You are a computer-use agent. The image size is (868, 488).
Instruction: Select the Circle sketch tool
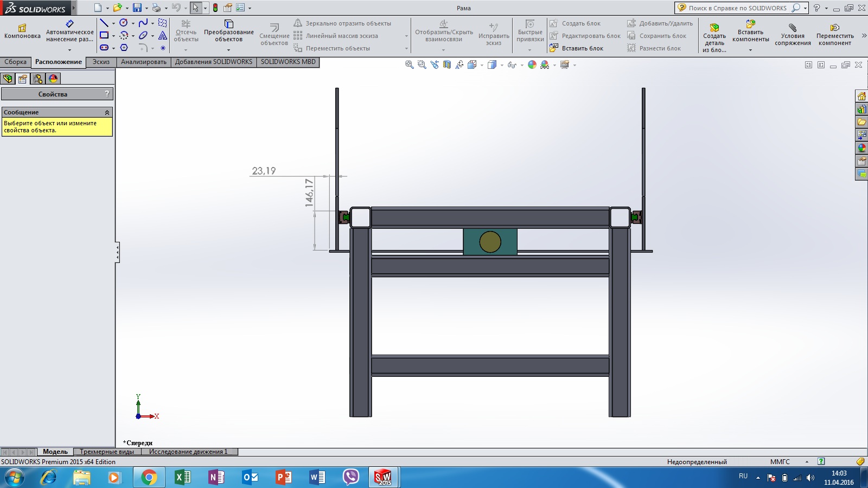(124, 23)
